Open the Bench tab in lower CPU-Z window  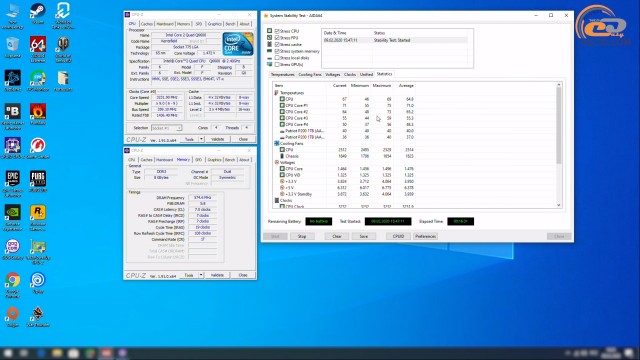pos(230,160)
